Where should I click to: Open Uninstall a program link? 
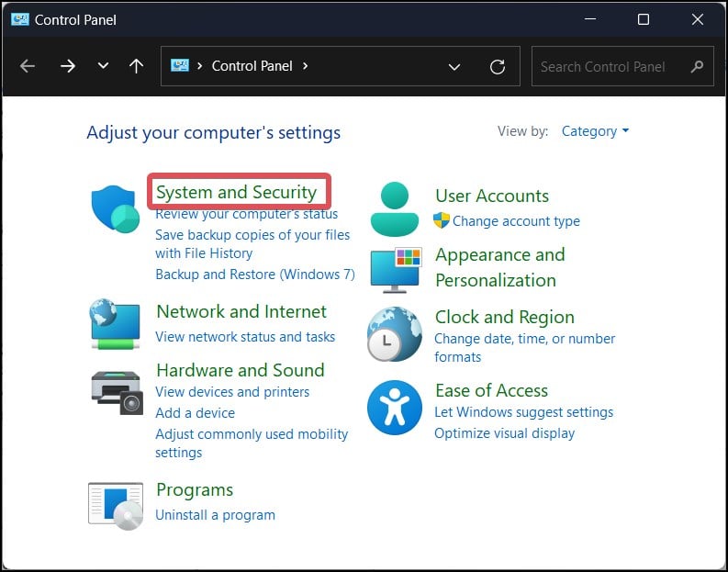[x=215, y=515]
